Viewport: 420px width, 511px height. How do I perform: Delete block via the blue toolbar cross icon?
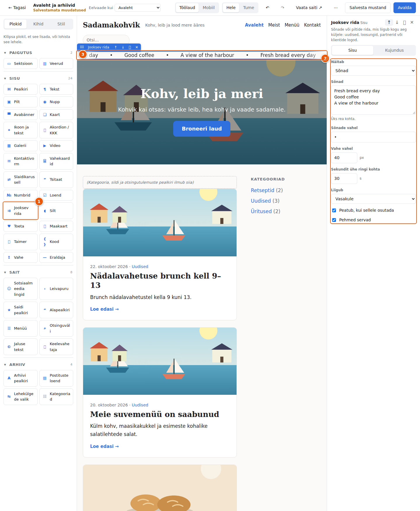137,47
